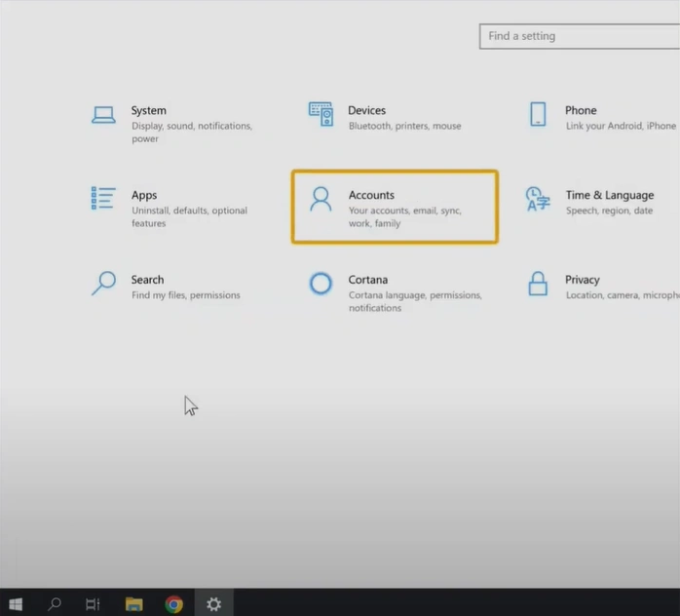This screenshot has width=680, height=616.
Task: Open the System category title
Action: [149, 110]
